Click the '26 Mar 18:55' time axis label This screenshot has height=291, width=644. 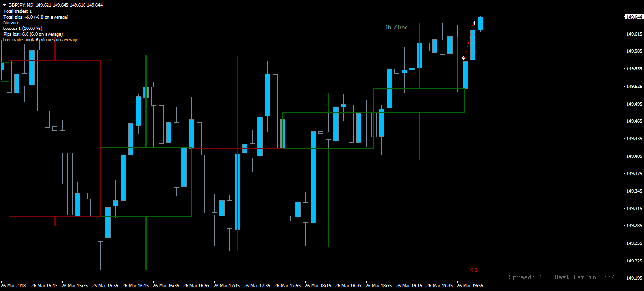(x=379, y=286)
